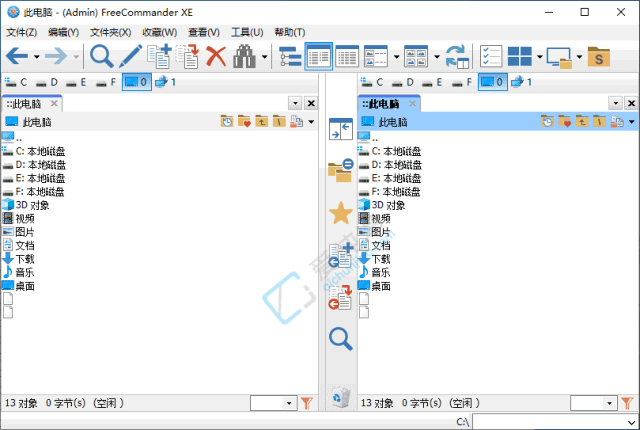Go back with the blue left arrow
The width and height of the screenshot is (640, 430).
[17, 56]
